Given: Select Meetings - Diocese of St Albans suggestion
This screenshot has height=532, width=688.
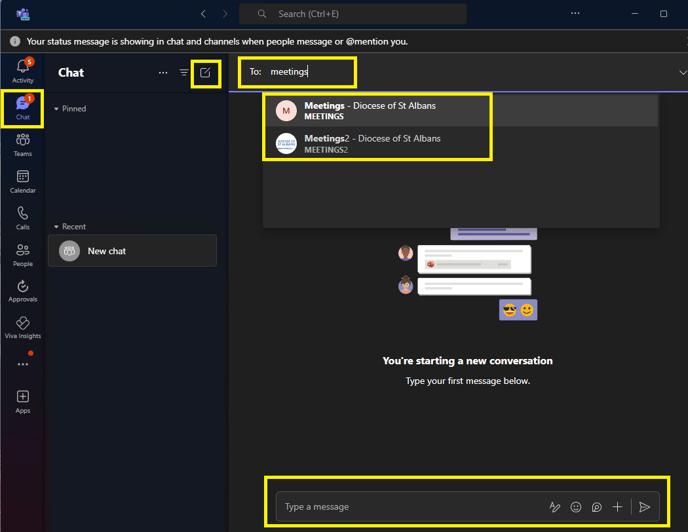Looking at the screenshot, I should tap(461, 111).
